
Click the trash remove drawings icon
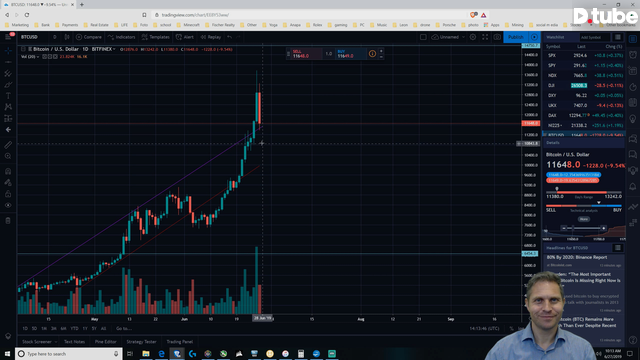8,221
